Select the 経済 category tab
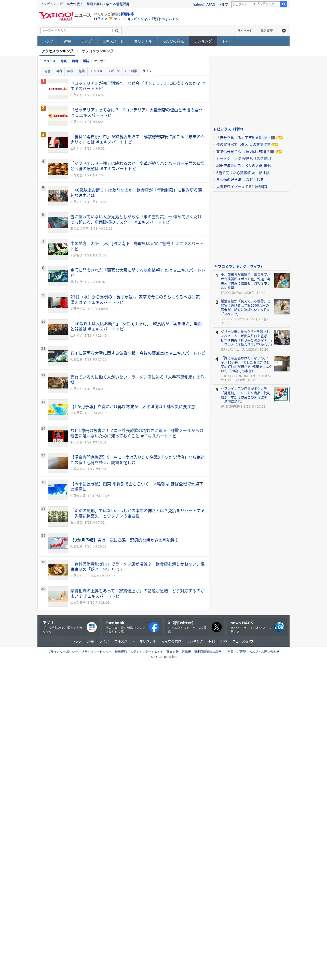327x980 pixels. tap(81, 71)
